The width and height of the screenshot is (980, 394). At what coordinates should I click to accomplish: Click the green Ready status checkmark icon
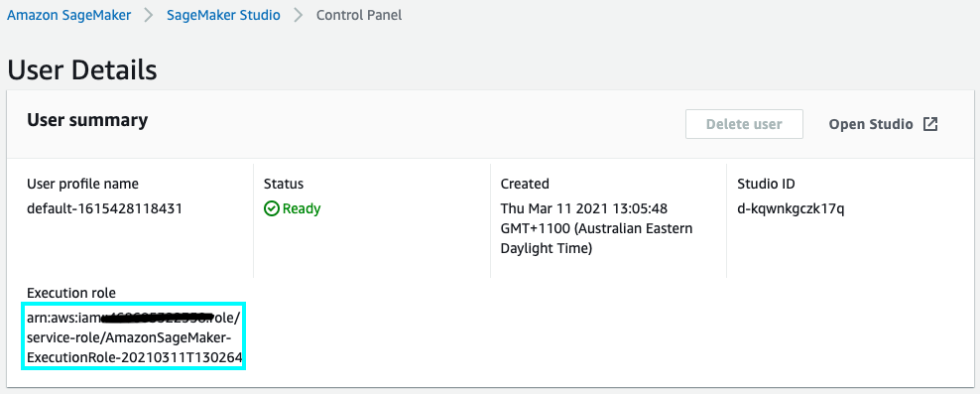click(x=271, y=208)
